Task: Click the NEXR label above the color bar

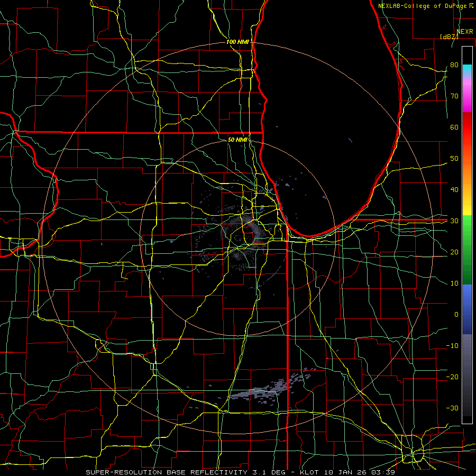Action: 465,32
